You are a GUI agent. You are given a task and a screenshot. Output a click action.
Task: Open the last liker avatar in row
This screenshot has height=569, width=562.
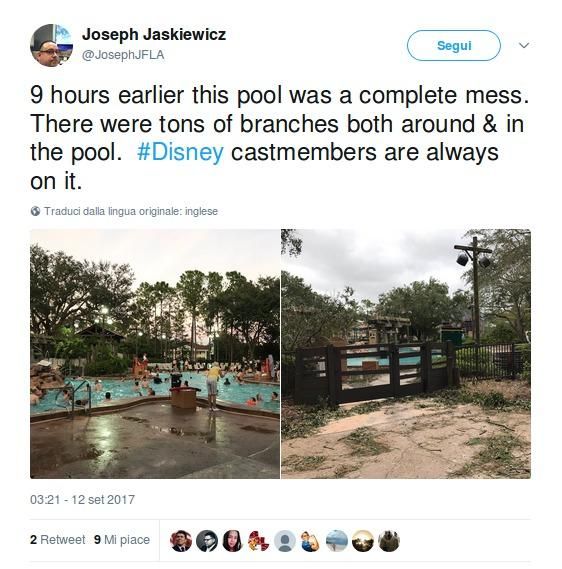(x=389, y=541)
